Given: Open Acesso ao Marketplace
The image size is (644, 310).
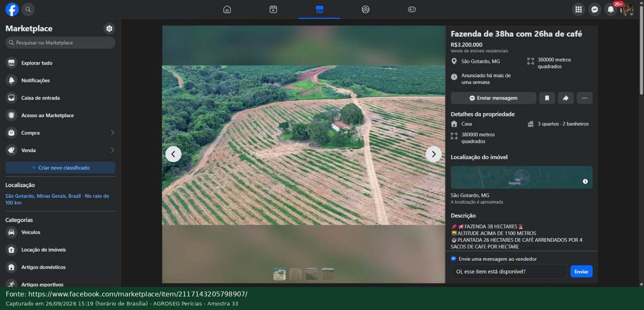Looking at the screenshot, I should [x=60, y=116].
